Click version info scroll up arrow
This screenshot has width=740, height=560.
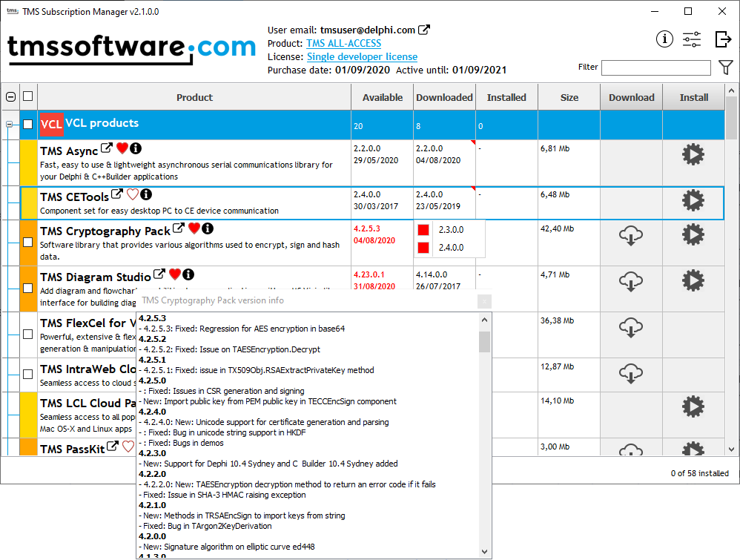tap(484, 320)
